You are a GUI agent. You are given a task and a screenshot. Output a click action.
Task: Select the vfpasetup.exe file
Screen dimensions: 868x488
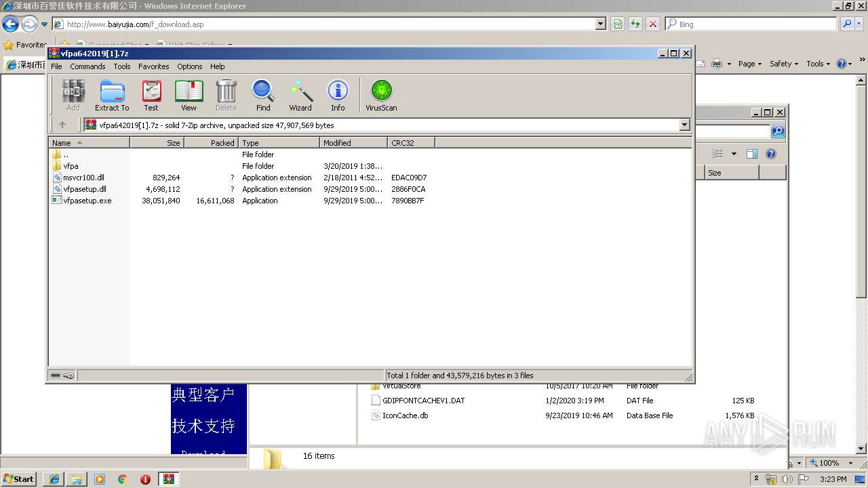tap(82, 201)
